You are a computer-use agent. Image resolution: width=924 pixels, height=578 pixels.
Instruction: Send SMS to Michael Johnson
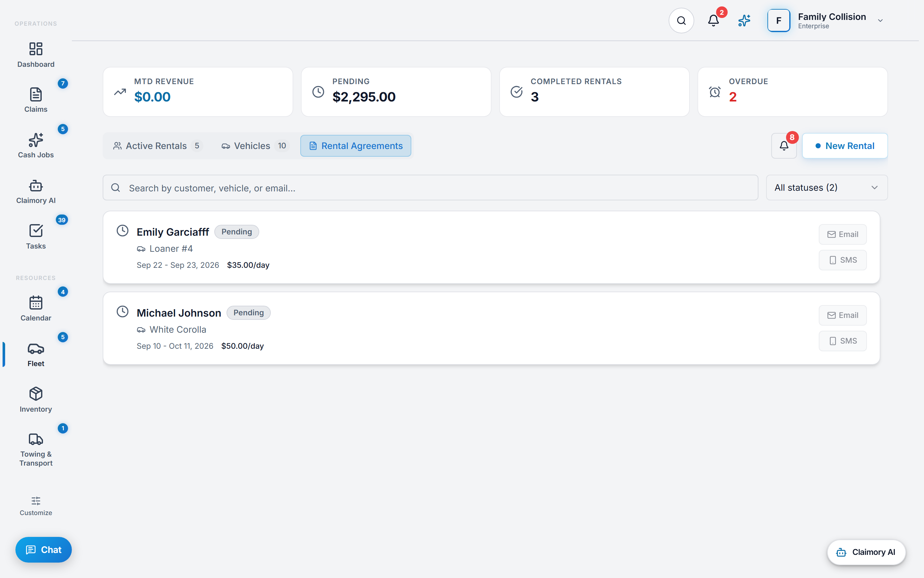pyautogui.click(x=842, y=341)
